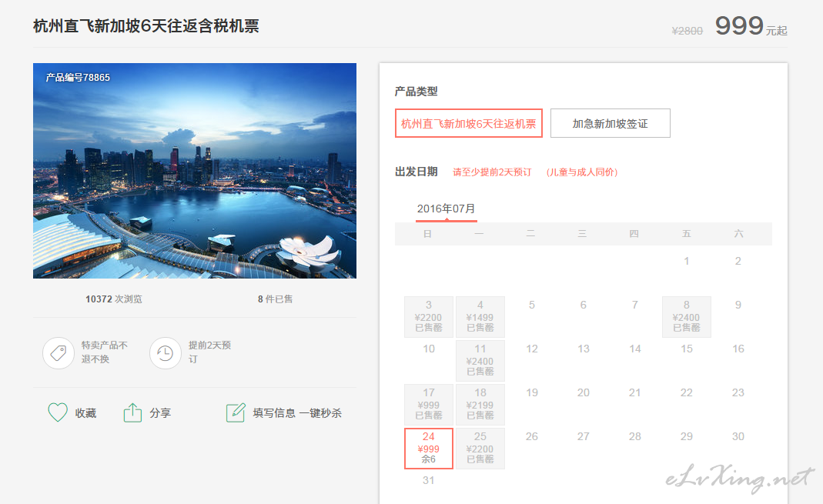Click the clock icon for advance booking
Image resolution: width=823 pixels, height=504 pixels.
point(166,353)
